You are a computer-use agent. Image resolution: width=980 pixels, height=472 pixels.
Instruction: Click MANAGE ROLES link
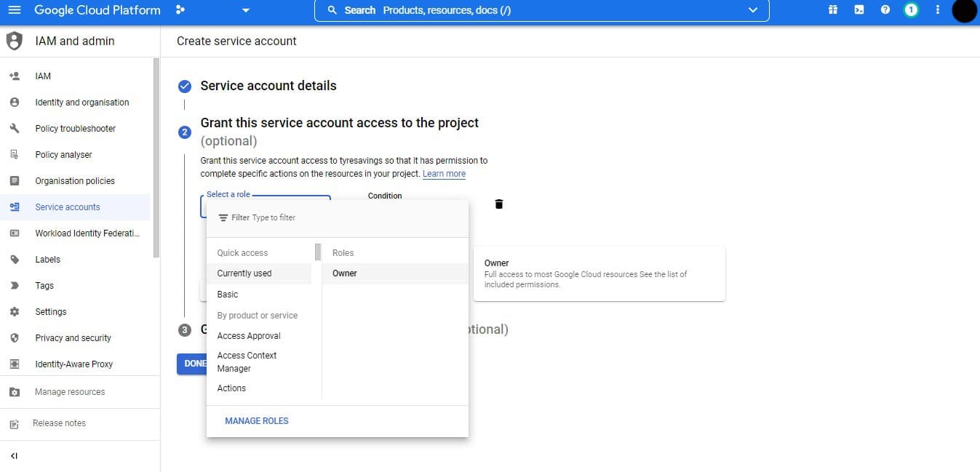[257, 421]
